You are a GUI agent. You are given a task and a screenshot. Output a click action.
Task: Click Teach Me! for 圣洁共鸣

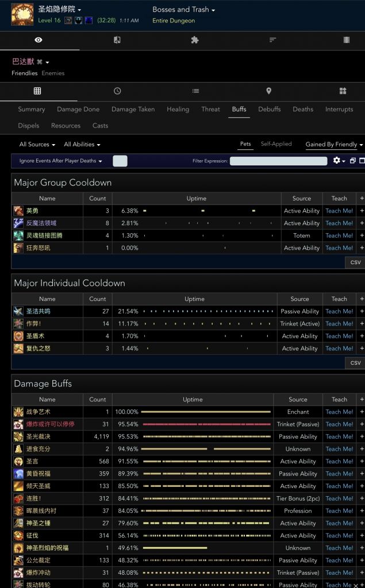[x=339, y=311]
